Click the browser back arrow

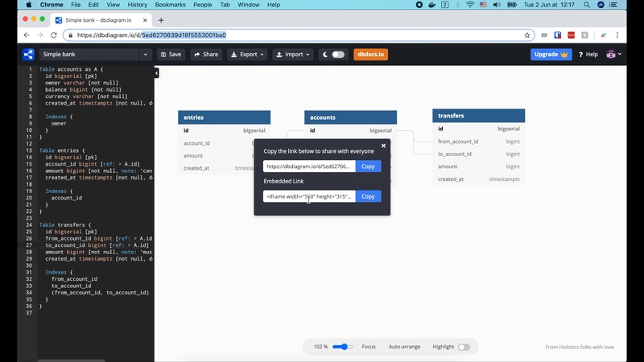point(27,35)
